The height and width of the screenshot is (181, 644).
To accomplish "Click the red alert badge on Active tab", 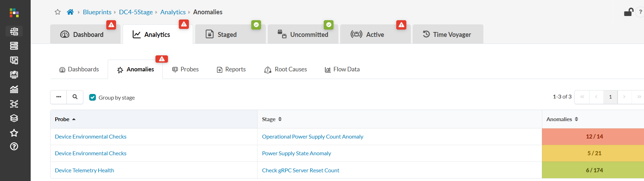I will click(401, 25).
